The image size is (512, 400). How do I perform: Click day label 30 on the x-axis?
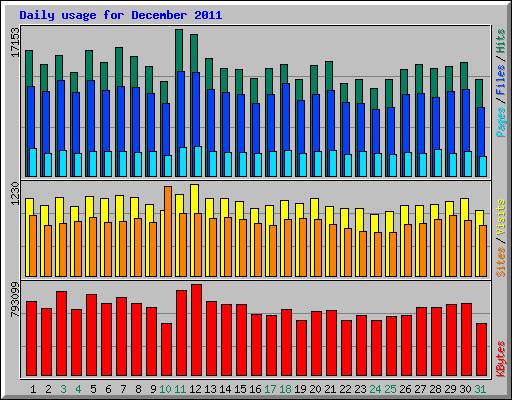[x=465, y=389]
